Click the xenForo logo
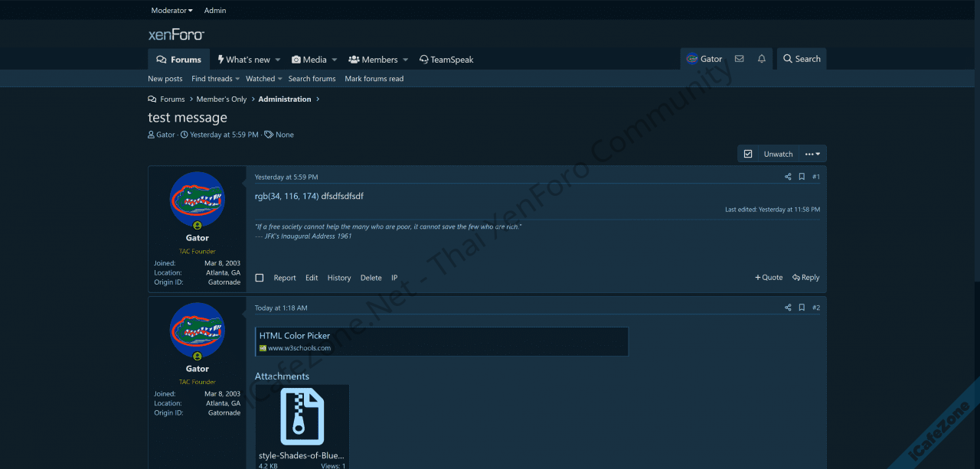980x469 pixels. 176,34
